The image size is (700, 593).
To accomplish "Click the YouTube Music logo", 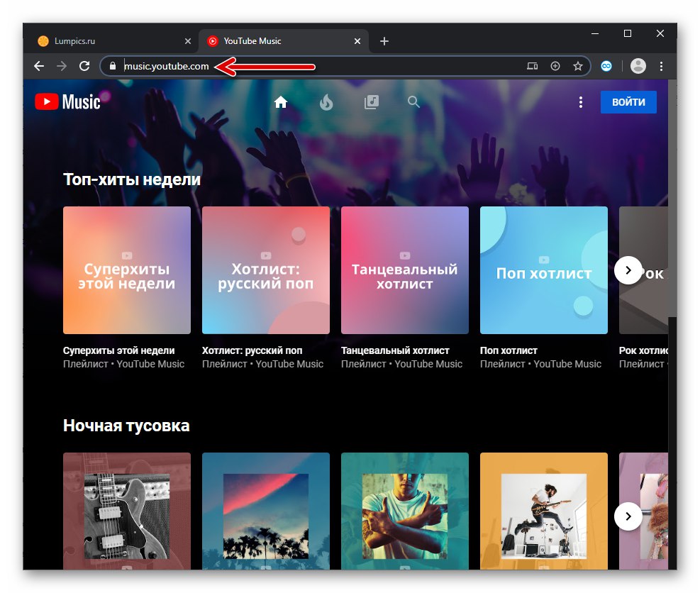I will pos(68,102).
